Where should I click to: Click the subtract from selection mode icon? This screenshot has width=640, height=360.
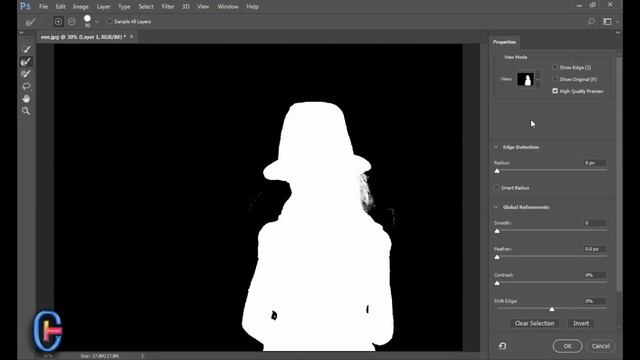click(72, 22)
